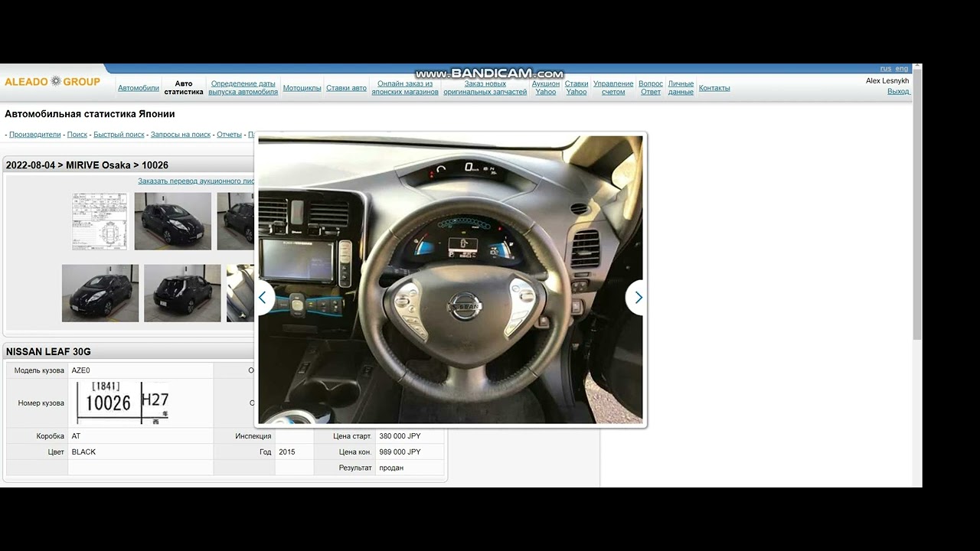The width and height of the screenshot is (980, 551).
Task: Click the Автомобильная статистика Японии page title
Action: click(x=90, y=114)
